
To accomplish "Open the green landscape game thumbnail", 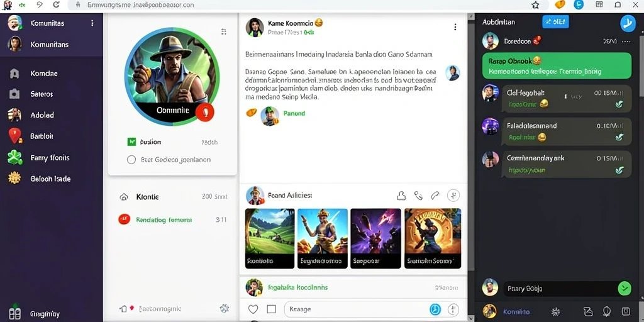I will pos(270,238).
